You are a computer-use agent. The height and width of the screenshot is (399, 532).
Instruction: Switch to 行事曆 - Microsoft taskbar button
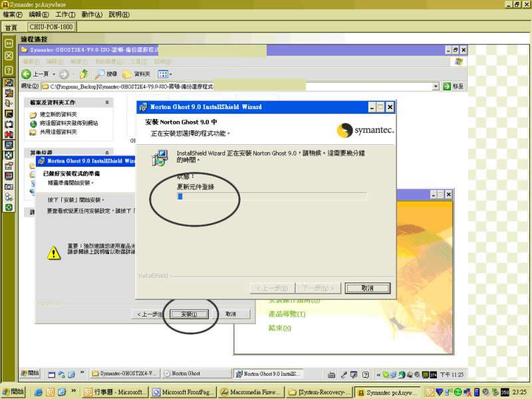(115, 392)
